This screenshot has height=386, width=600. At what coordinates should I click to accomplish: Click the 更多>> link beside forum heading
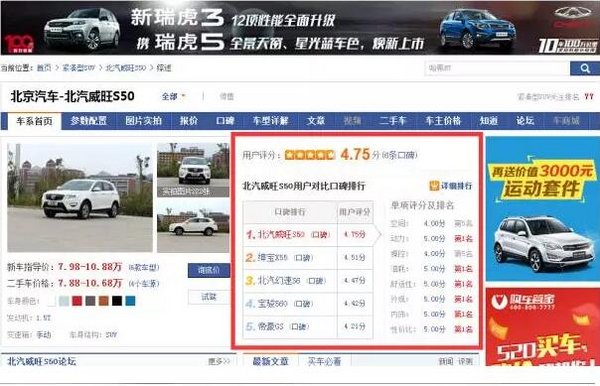point(219,361)
